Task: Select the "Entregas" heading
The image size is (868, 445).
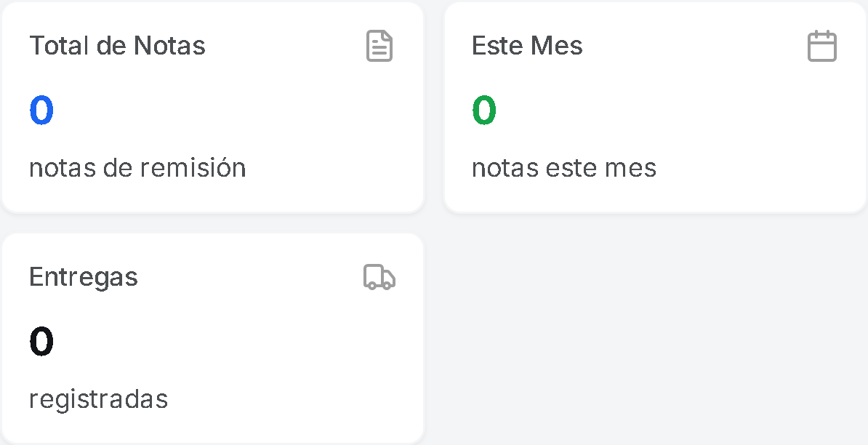Action: [x=84, y=277]
